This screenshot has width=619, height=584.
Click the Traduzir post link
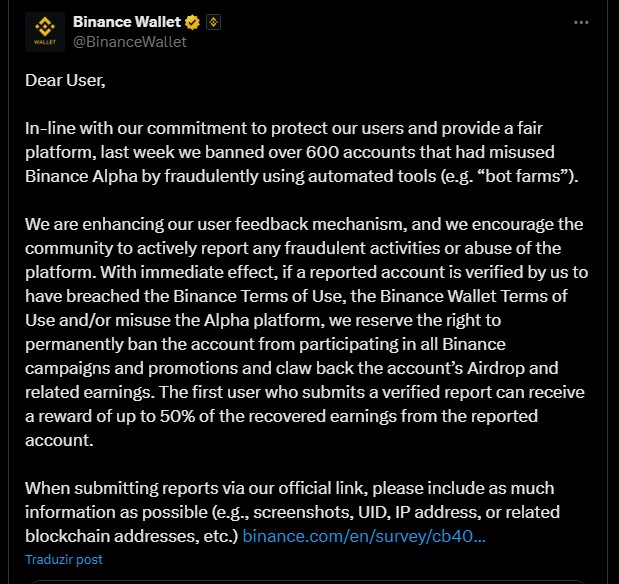pos(63,560)
